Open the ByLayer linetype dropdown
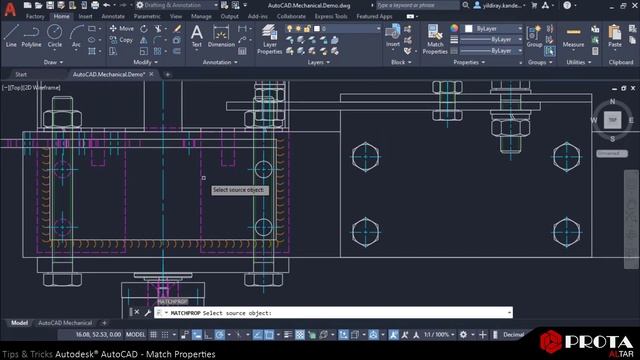 click(x=491, y=51)
